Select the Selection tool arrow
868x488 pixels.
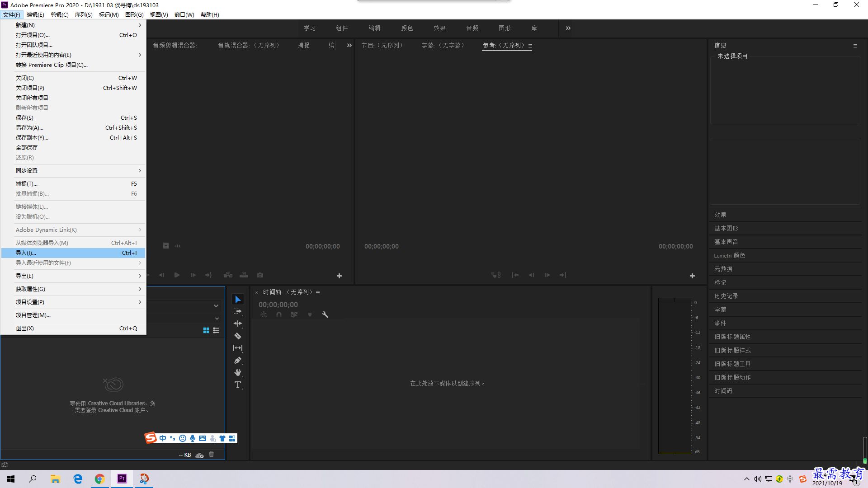pos(238,300)
